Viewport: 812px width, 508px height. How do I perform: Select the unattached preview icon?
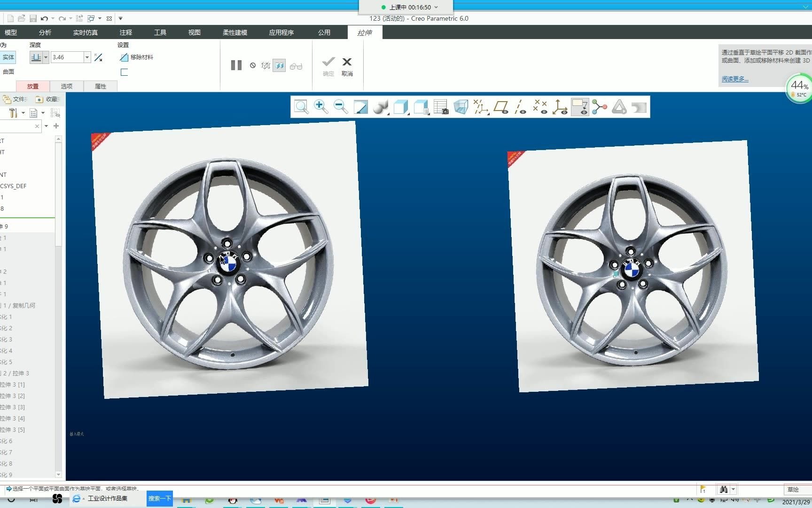pyautogui.click(x=266, y=66)
